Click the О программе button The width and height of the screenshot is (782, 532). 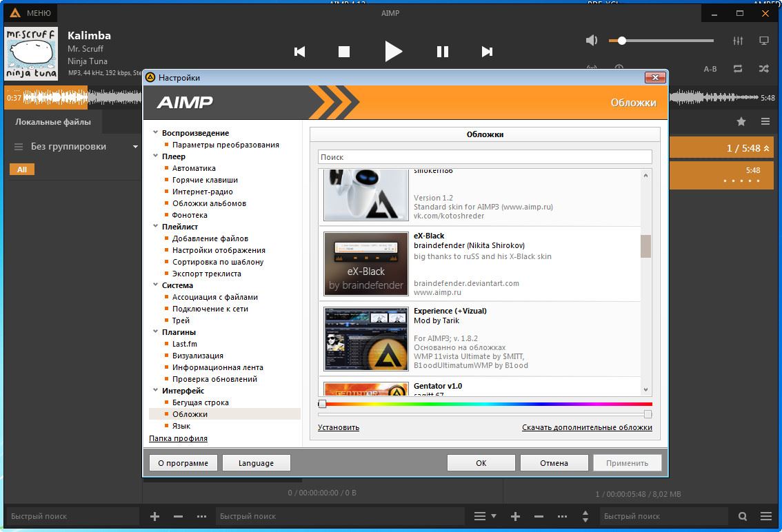point(183,462)
